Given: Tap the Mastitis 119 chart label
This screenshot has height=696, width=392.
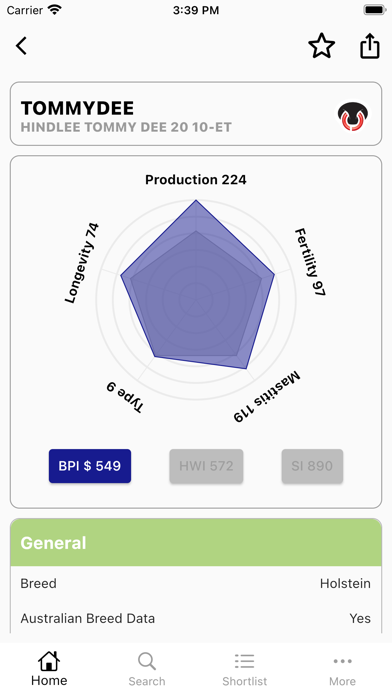Looking at the screenshot, I should (x=267, y=396).
